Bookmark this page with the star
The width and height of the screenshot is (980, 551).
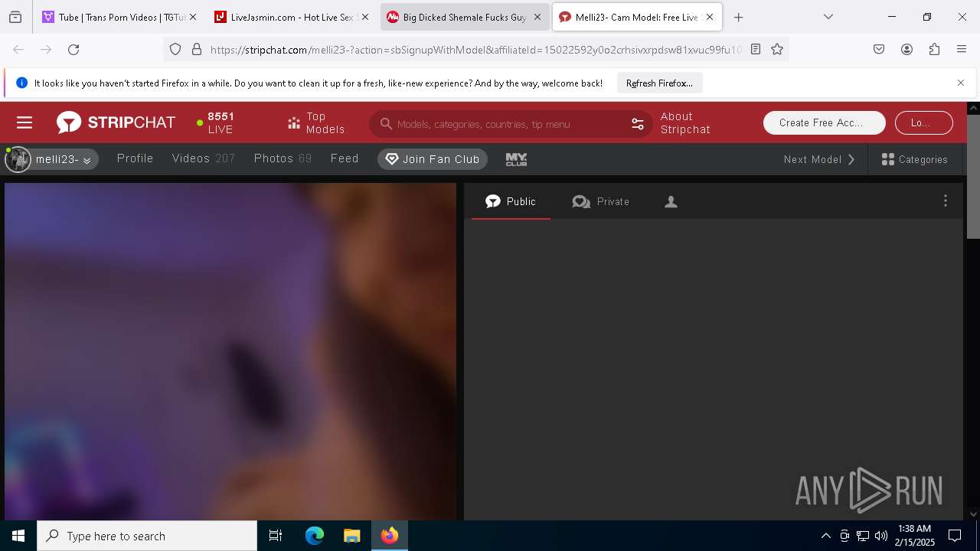tap(777, 49)
